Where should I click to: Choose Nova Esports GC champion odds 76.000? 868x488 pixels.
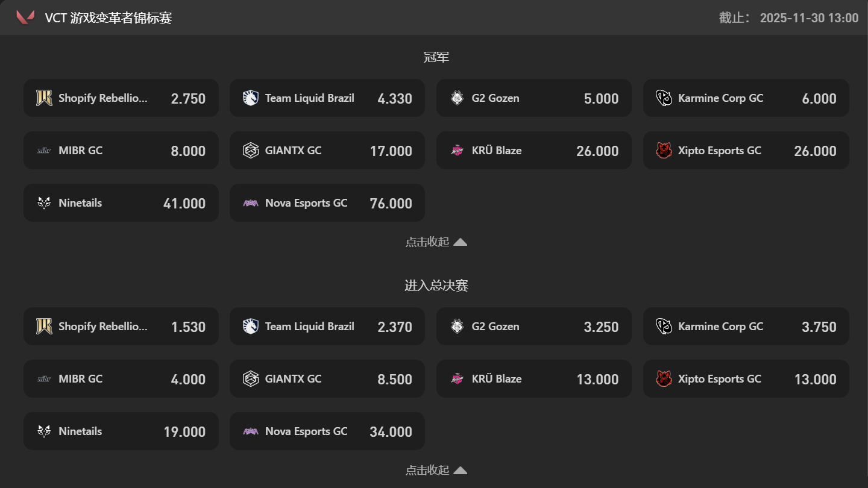[x=391, y=204]
